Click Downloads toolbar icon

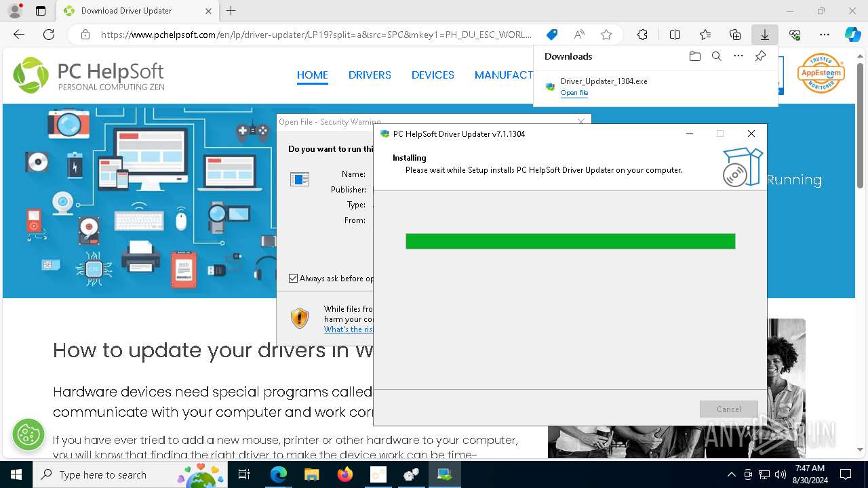point(765,35)
